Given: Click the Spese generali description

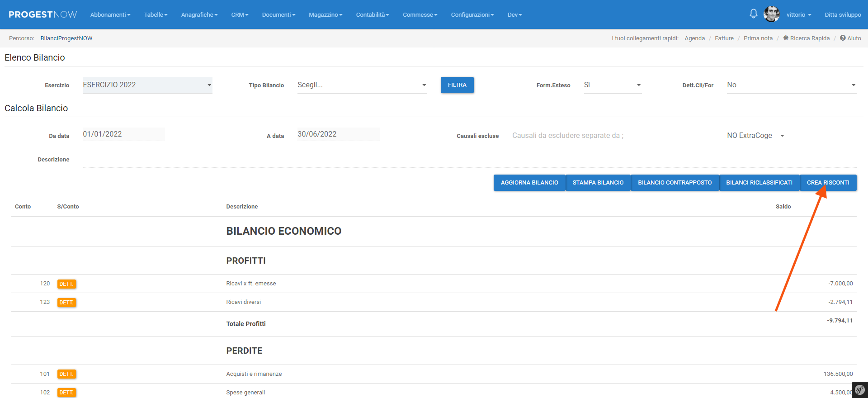Looking at the screenshot, I should [245, 393].
